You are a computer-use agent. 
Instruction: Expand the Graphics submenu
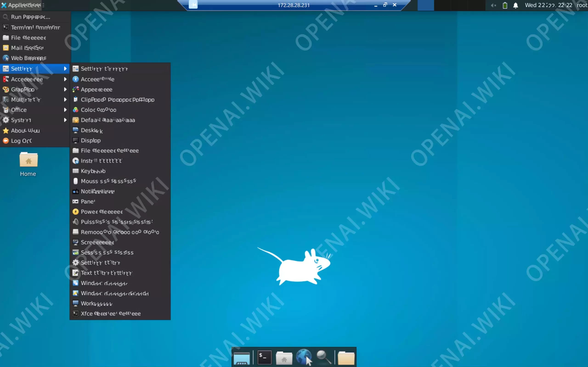pos(35,89)
